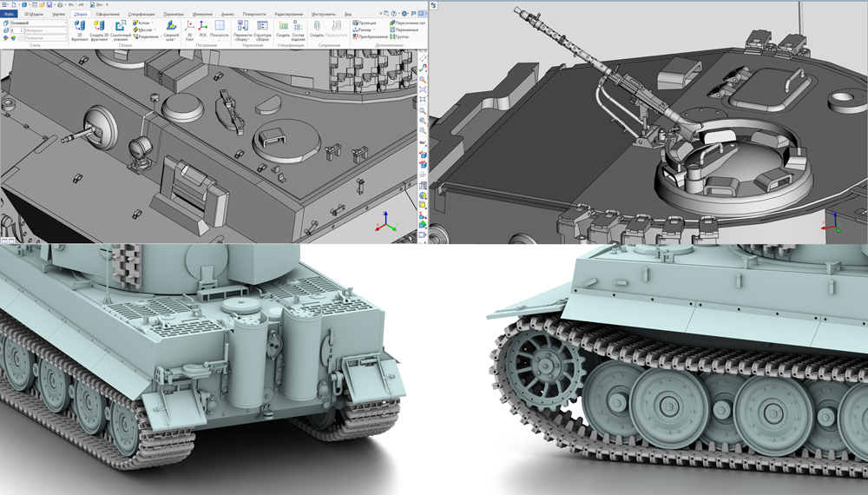This screenshot has width=868, height=495.
Task: Switch to the Инструменты tab
Action: pyautogui.click(x=324, y=14)
